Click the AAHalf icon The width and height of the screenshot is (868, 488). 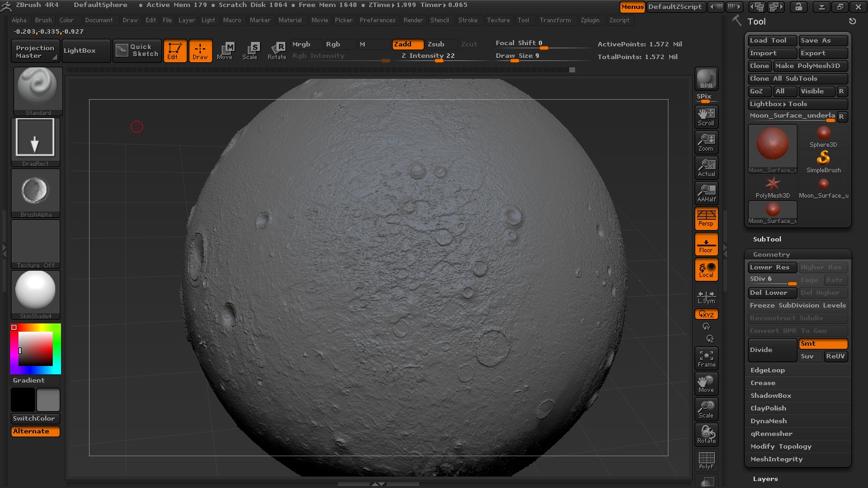[x=706, y=193]
